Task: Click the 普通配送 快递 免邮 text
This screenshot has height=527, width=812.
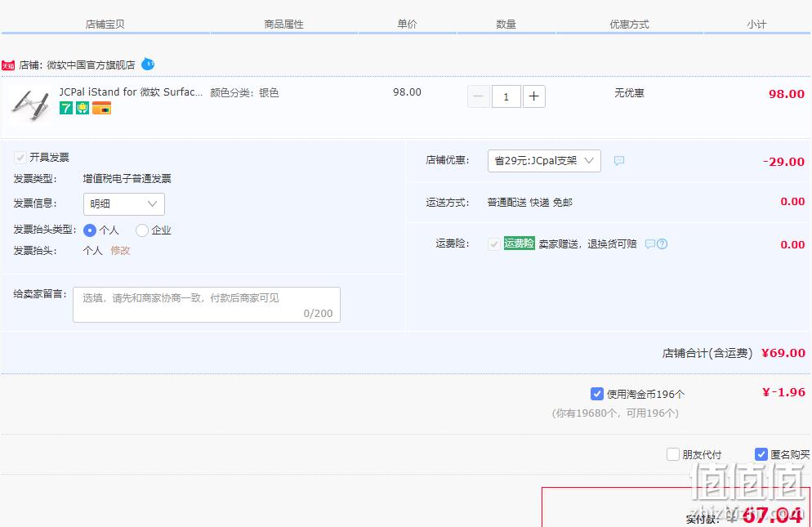Action: point(530,202)
